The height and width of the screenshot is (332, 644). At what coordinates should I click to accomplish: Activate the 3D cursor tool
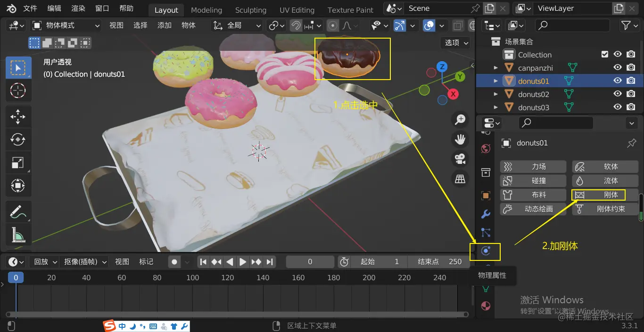(18, 90)
